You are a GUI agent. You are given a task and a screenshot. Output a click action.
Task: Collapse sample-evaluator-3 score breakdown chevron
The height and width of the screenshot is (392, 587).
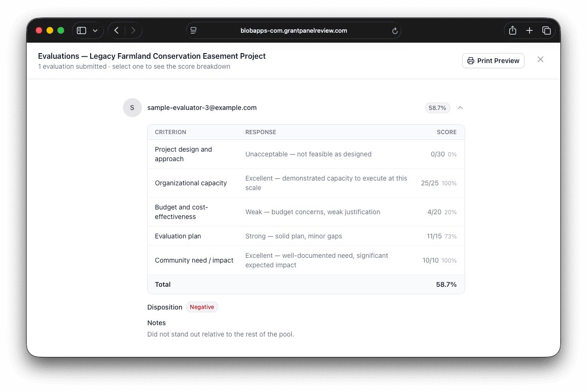[x=460, y=108]
